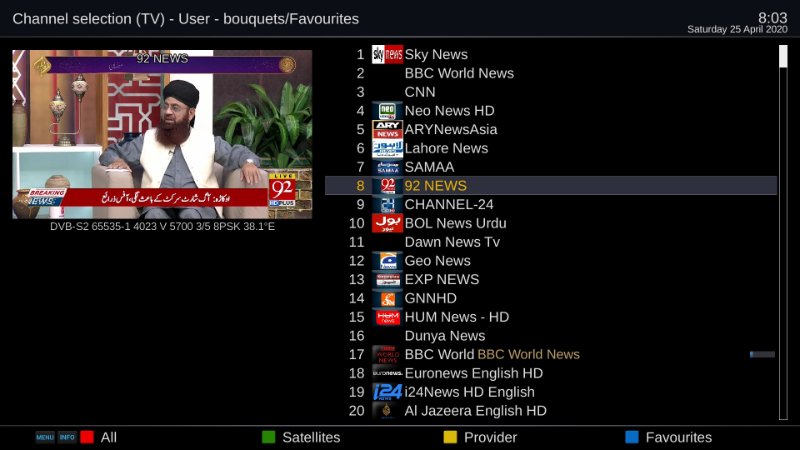Click the 8:03 clock display
Viewport: 800px width, 450px height.
pyautogui.click(x=772, y=17)
